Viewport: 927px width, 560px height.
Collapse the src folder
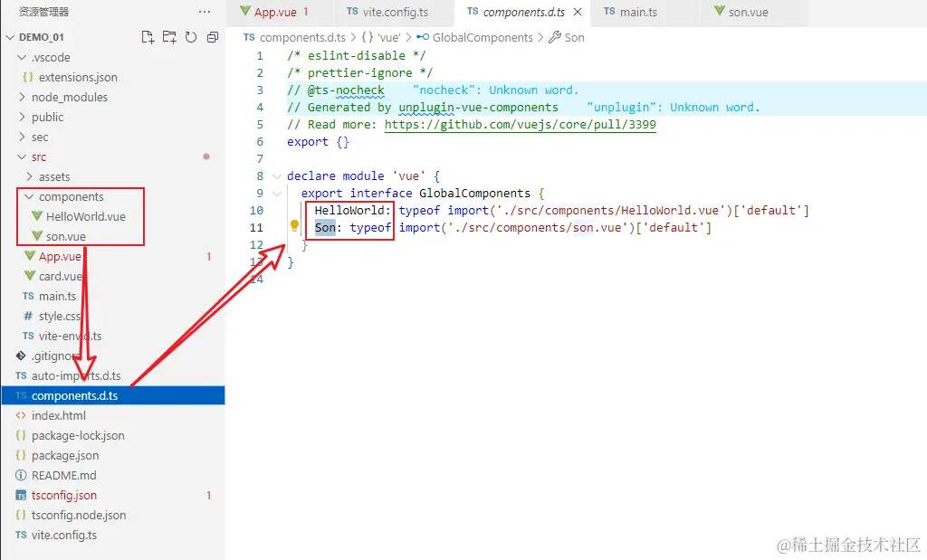click(x=22, y=157)
